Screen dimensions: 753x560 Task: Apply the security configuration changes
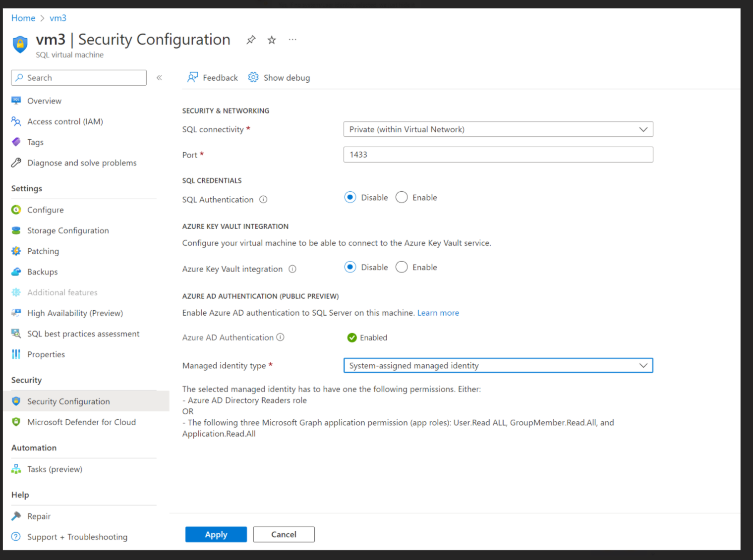[216, 534]
